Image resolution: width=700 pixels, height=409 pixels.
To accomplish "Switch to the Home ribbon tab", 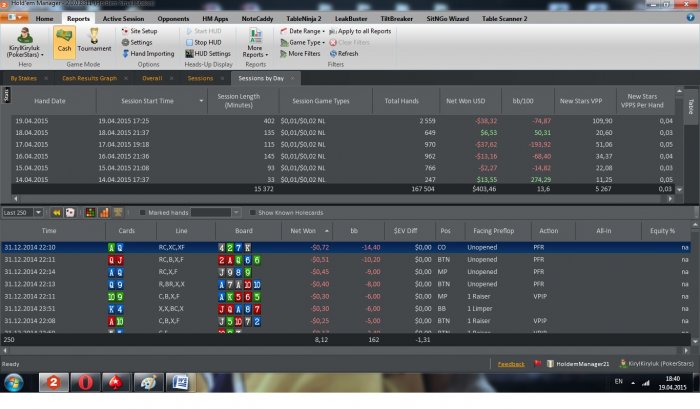I will coord(44,18).
